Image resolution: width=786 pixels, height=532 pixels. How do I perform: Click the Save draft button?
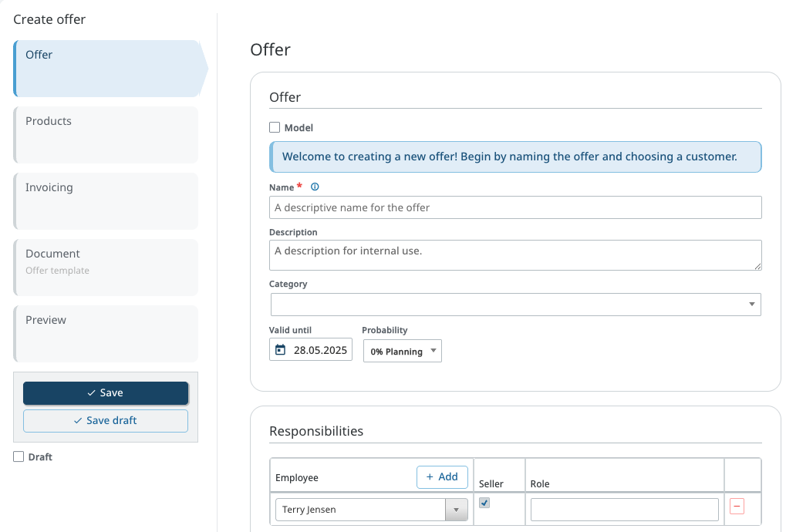pos(106,421)
